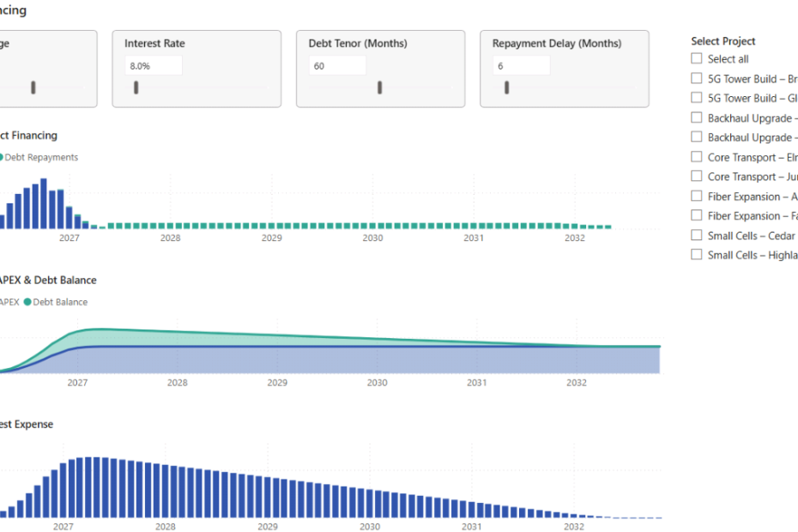Click the Repayment Delay value field showing 6
This screenshot has height=532, width=798.
pyautogui.click(x=522, y=64)
